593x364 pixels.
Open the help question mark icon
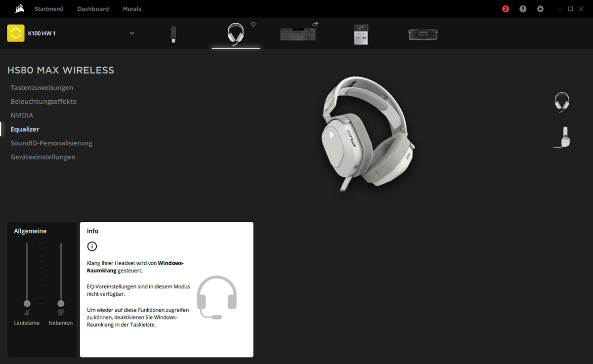point(523,9)
